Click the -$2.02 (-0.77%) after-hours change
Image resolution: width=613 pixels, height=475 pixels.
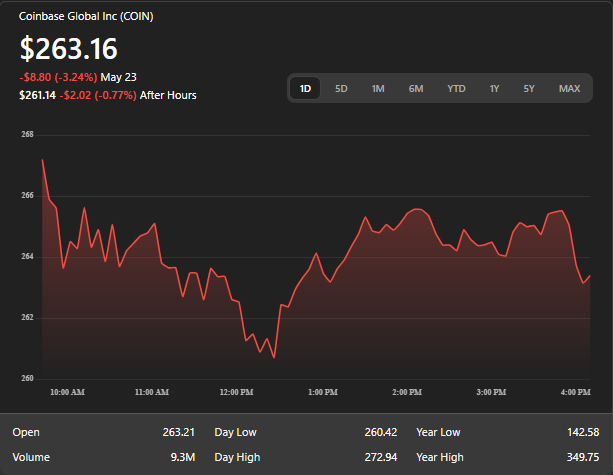[x=98, y=95]
